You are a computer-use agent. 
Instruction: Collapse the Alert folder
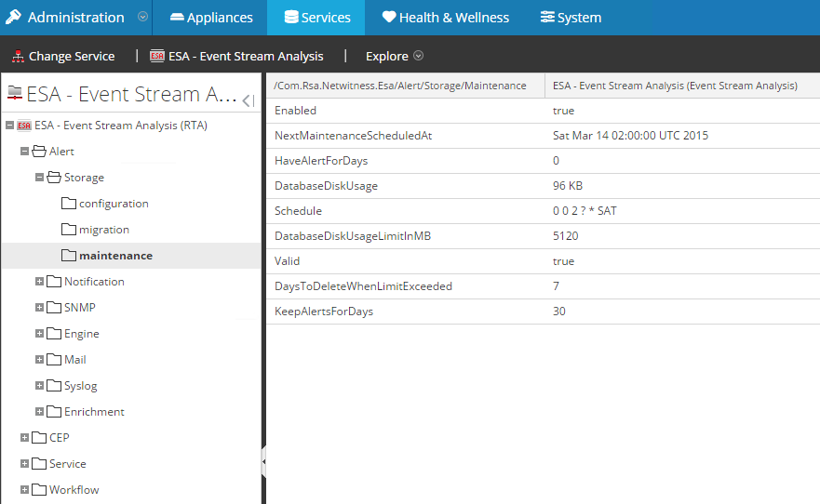pyautogui.click(x=24, y=152)
